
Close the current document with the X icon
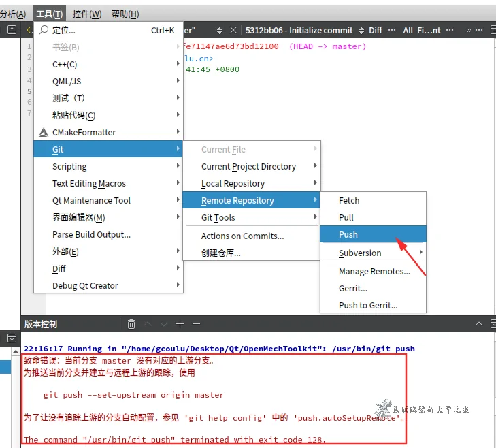click(233, 30)
